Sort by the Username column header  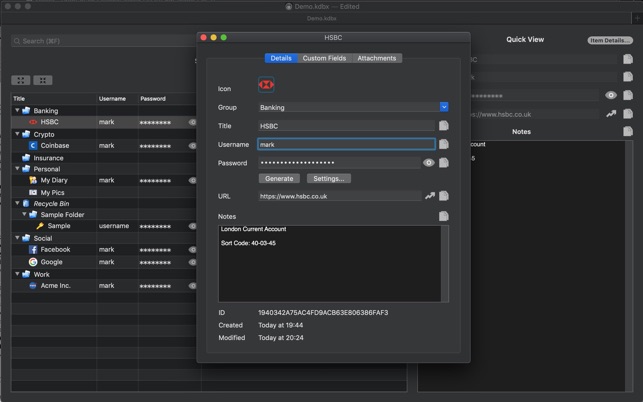click(117, 98)
